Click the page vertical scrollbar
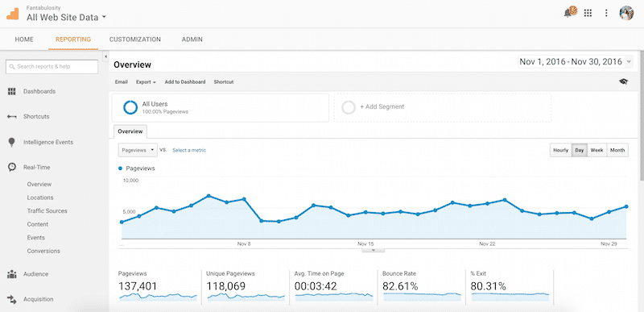The image size is (644, 312). pos(642,115)
